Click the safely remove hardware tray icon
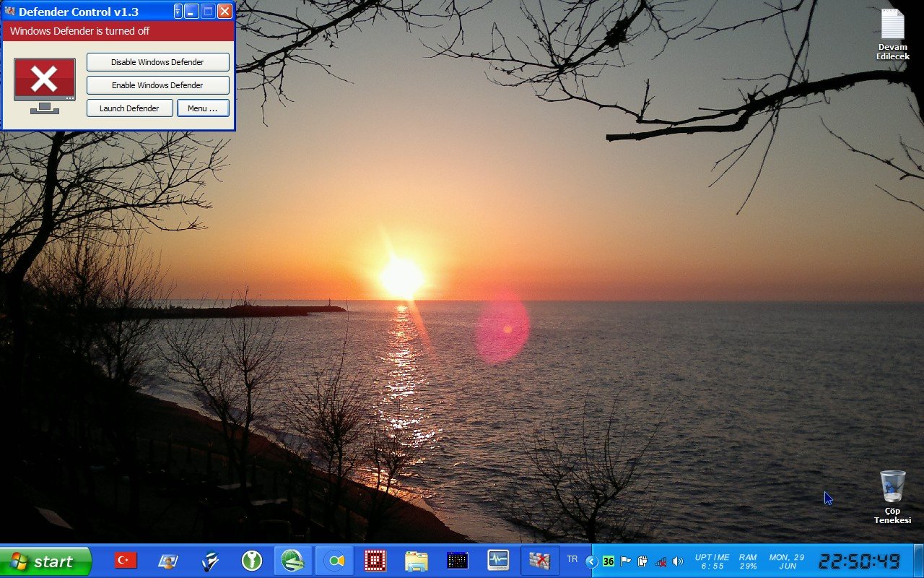Image resolution: width=924 pixels, height=578 pixels. [642, 561]
